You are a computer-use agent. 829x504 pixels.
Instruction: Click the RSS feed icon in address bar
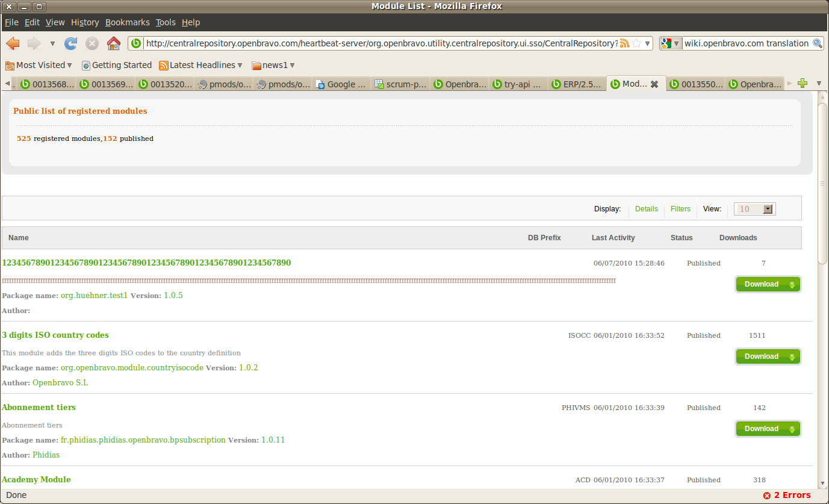tap(624, 43)
